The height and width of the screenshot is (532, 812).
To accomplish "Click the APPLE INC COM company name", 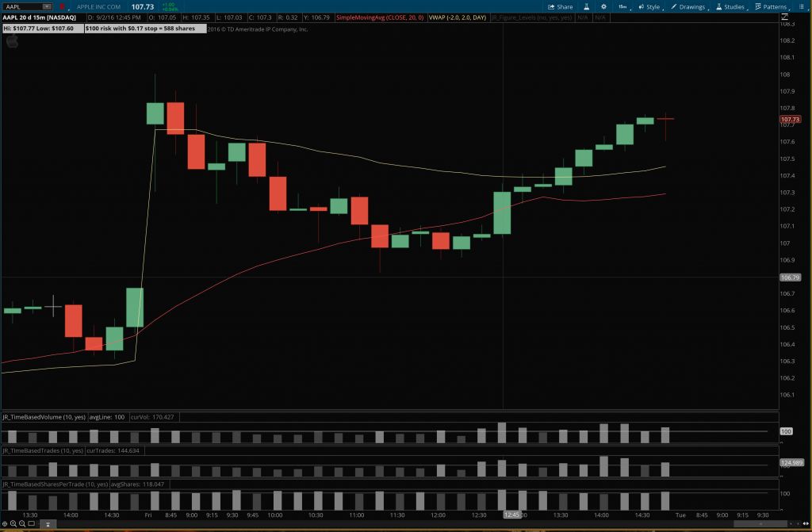I will [x=98, y=6].
